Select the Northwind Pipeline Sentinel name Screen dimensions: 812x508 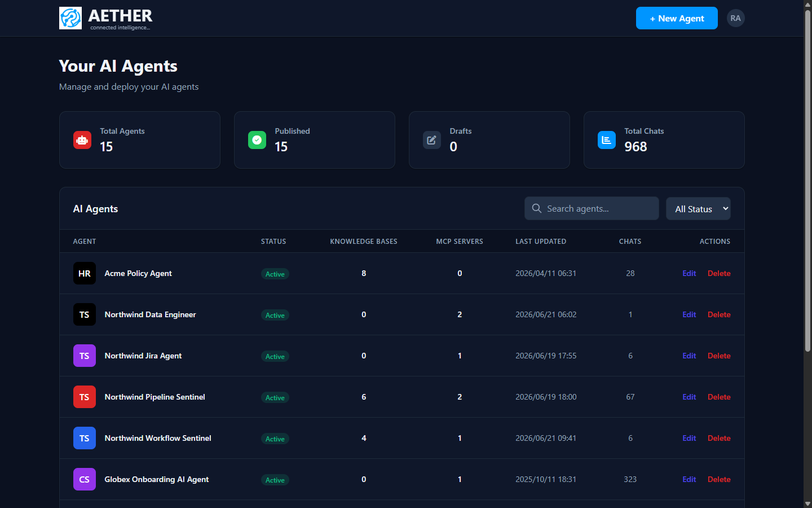155,397
